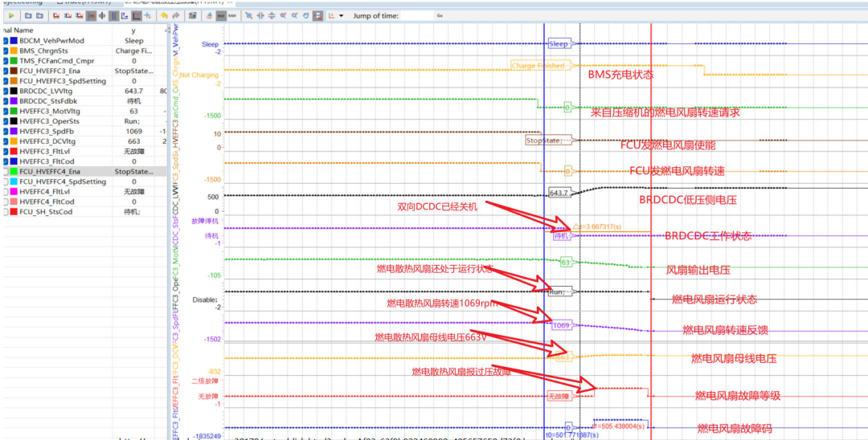The width and height of the screenshot is (868, 440).
Task: Click the green swatch of TMS_FCFanCmd_Cmpr
Action: point(14,61)
